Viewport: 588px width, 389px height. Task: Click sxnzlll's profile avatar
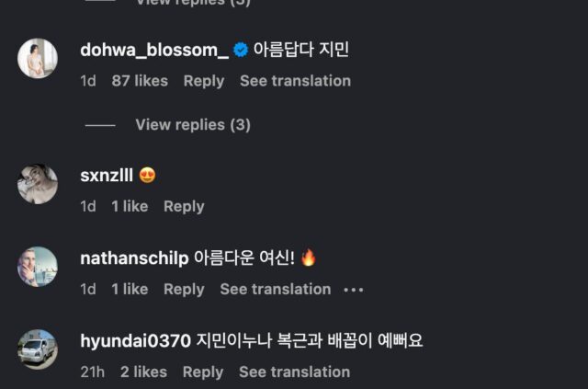[x=38, y=184]
